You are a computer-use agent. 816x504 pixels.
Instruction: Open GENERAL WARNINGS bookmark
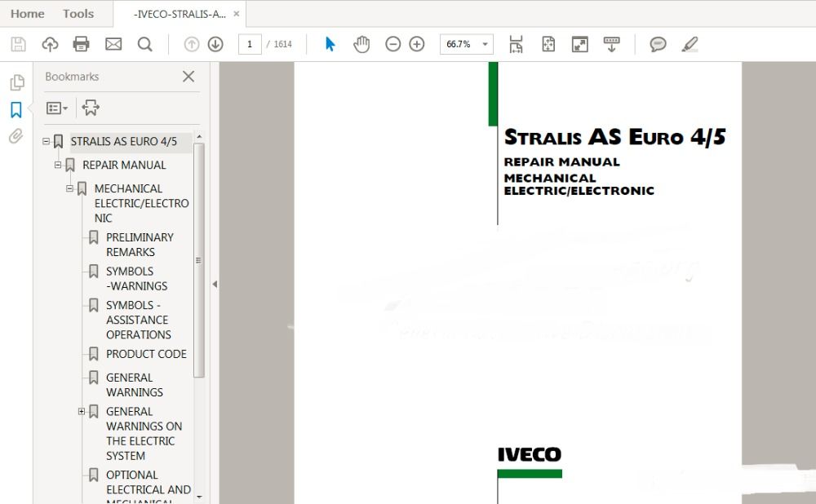coord(135,385)
